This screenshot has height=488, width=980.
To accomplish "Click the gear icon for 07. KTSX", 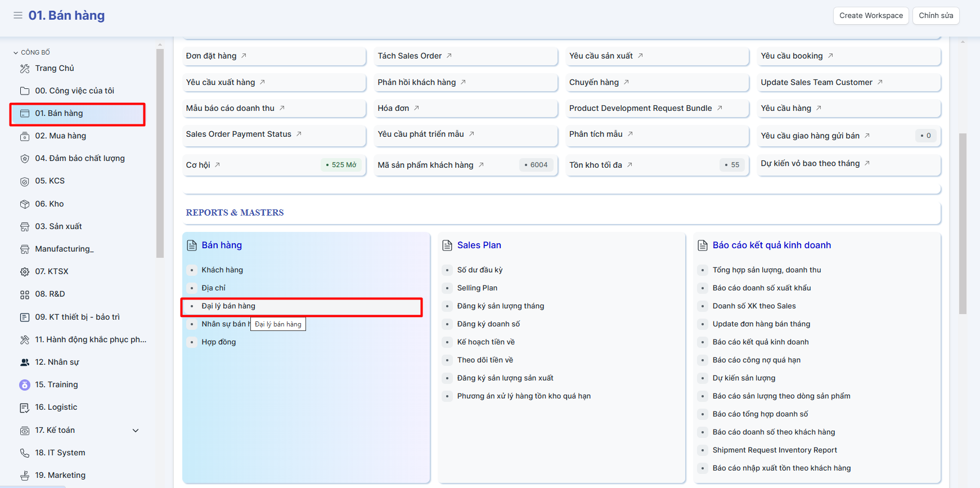I will (25, 272).
